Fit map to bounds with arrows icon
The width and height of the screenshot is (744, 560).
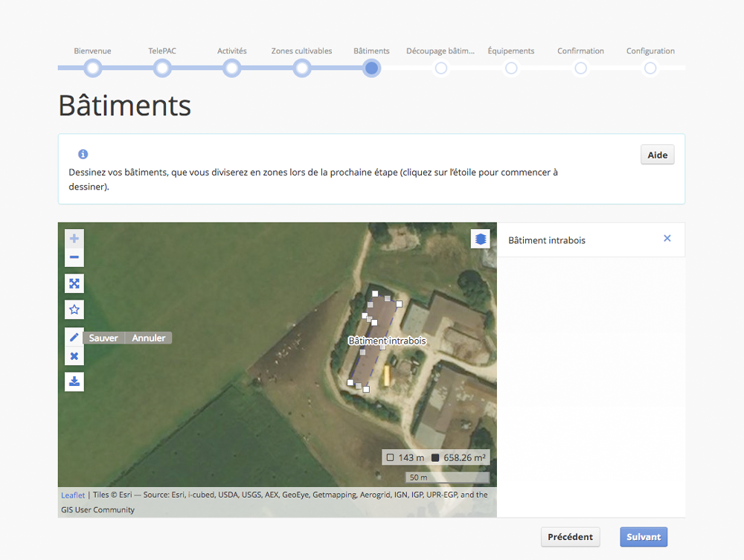click(x=74, y=283)
